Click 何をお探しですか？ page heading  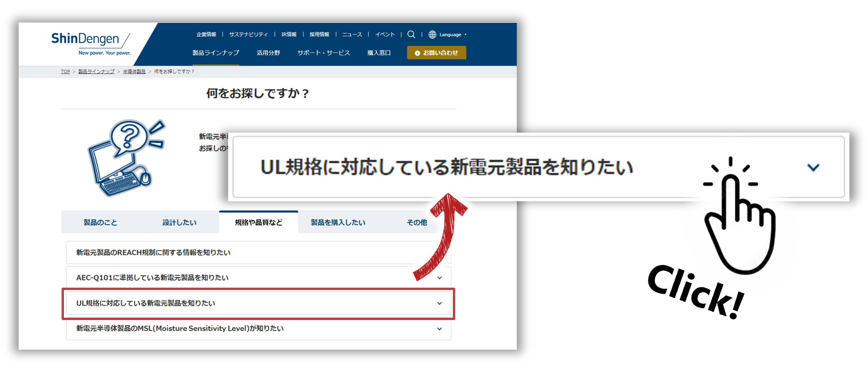pyautogui.click(x=258, y=93)
